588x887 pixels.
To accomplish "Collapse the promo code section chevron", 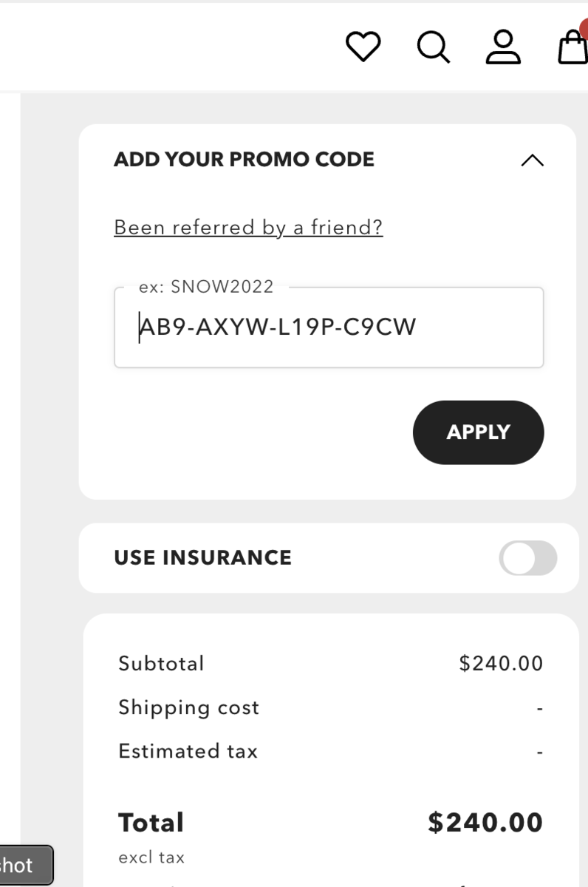I will (532, 160).
